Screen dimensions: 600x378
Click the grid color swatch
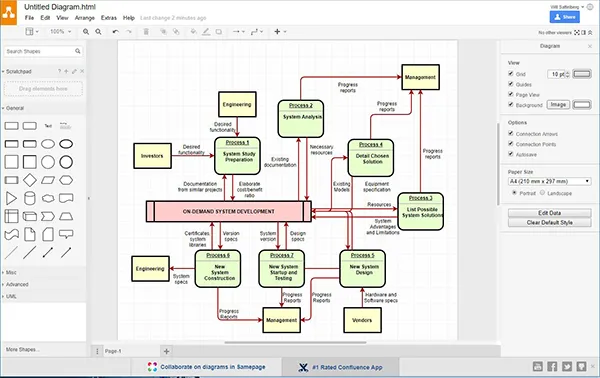(582, 74)
